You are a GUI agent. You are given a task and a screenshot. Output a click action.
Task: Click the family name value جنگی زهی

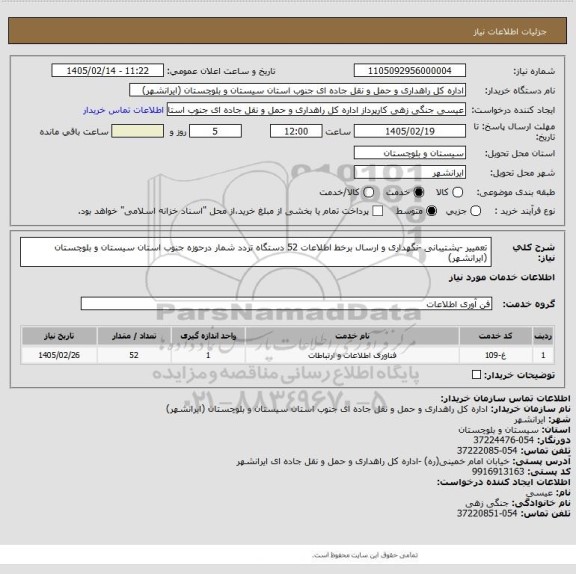tap(487, 503)
